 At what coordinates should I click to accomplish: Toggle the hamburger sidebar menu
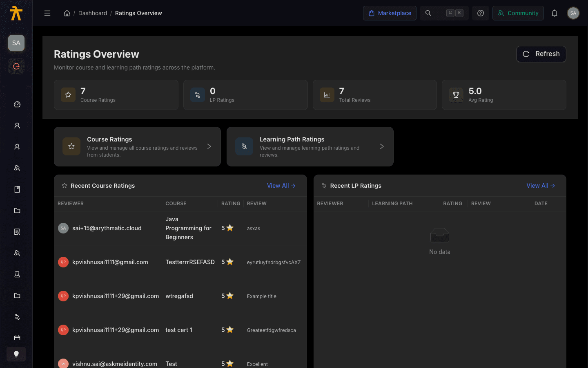[47, 13]
